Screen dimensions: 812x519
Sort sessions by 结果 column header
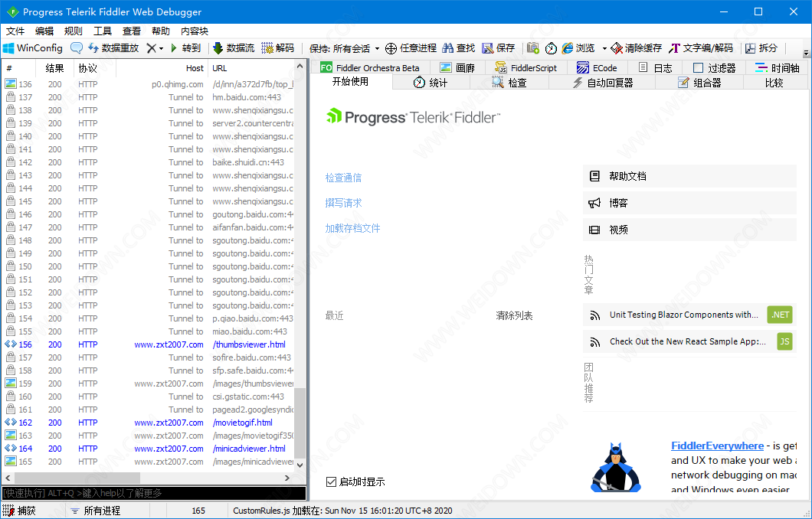click(x=54, y=68)
